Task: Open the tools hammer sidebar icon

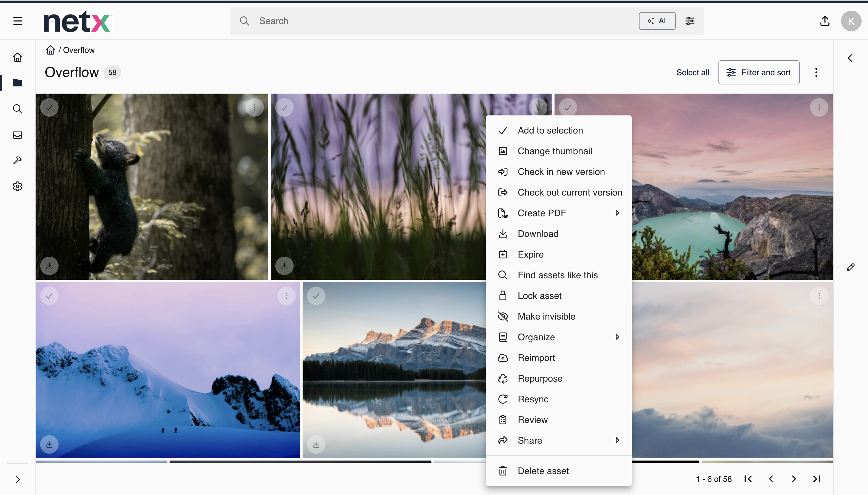Action: [x=18, y=161]
